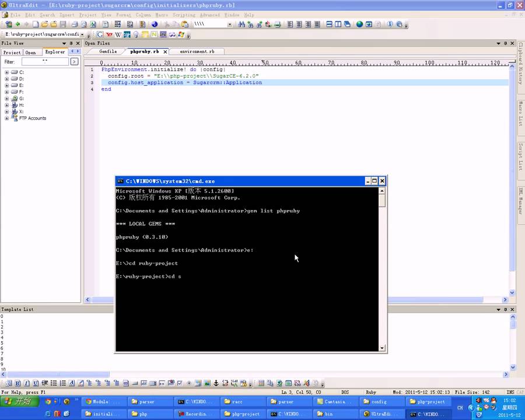
Task: Click the Wikipedia W toolbar icon
Action: (x=118, y=34)
